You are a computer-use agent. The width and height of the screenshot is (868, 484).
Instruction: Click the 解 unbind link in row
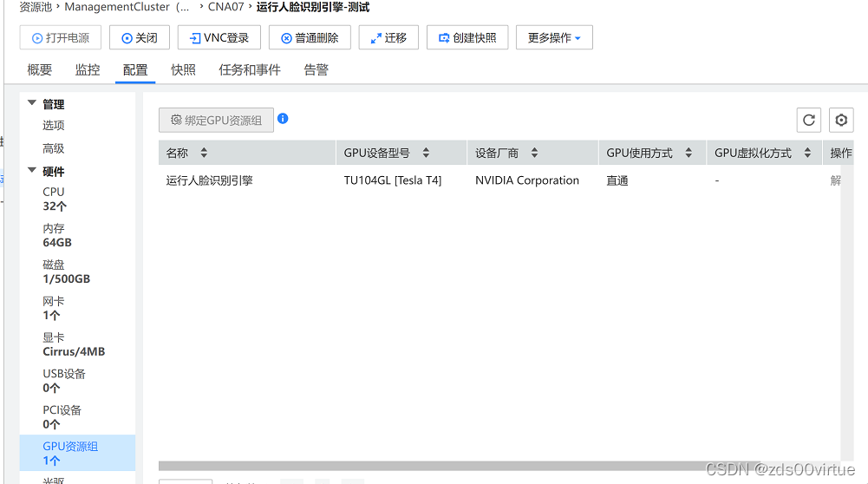(835, 180)
